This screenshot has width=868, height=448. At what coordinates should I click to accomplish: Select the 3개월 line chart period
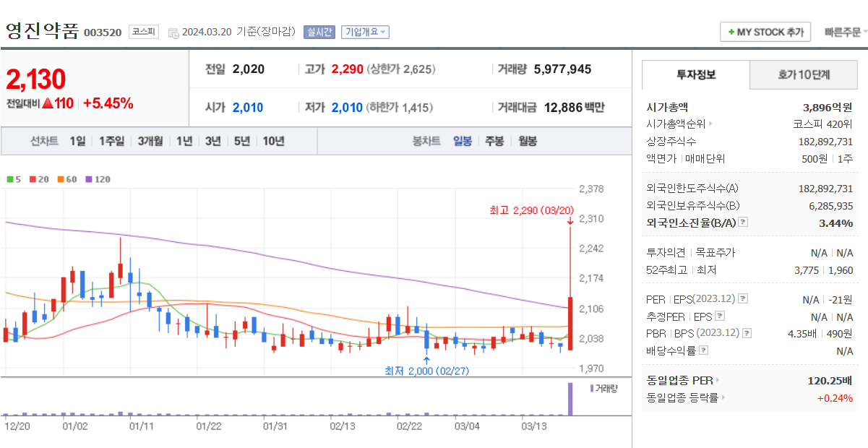pyautogui.click(x=150, y=141)
